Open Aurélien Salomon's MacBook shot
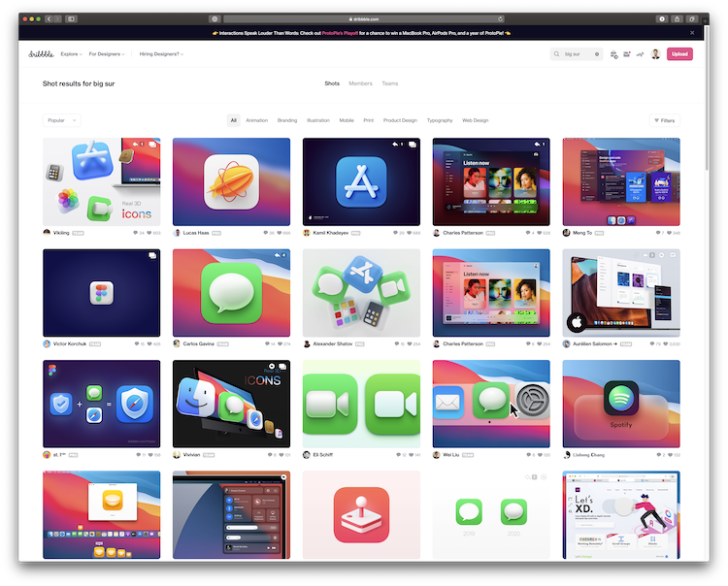 621,293
